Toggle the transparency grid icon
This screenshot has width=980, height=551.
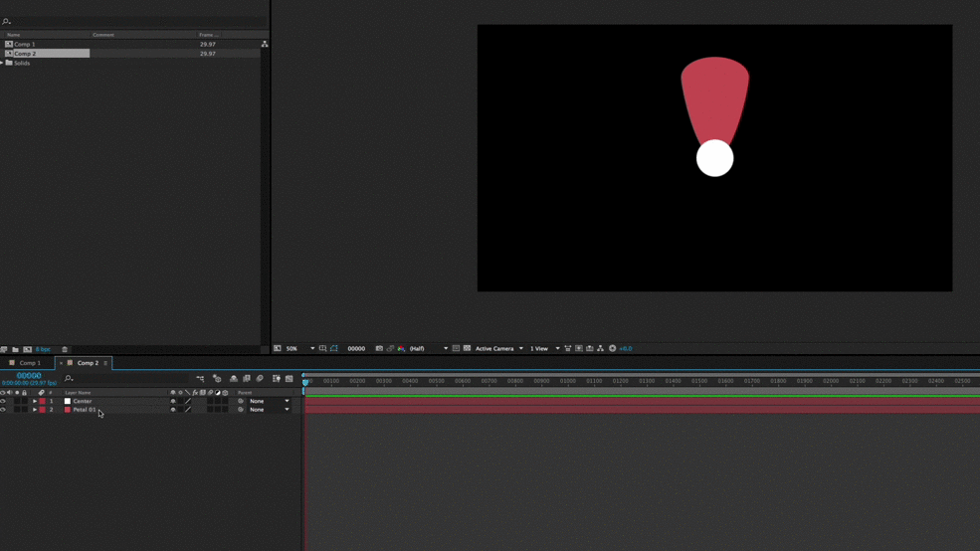(467, 348)
